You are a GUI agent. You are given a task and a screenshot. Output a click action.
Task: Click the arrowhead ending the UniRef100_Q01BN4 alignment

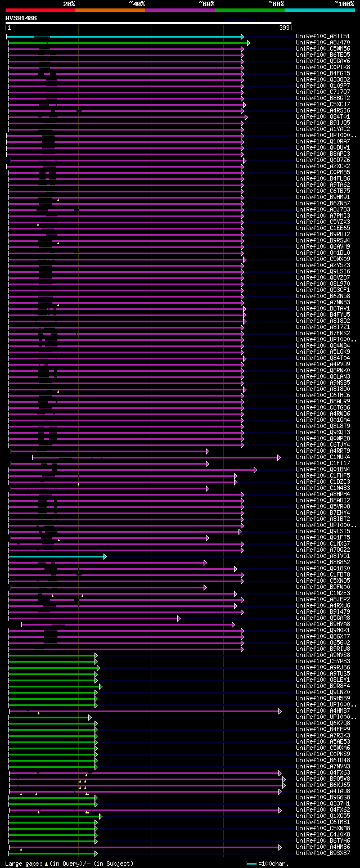pos(255,470)
